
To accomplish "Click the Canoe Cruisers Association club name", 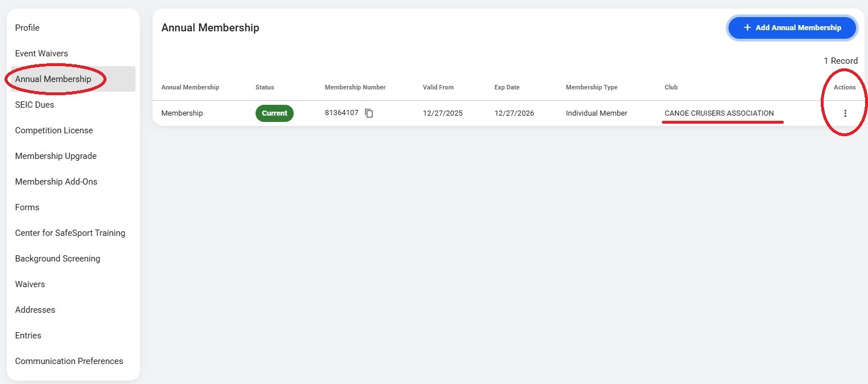I will 719,113.
